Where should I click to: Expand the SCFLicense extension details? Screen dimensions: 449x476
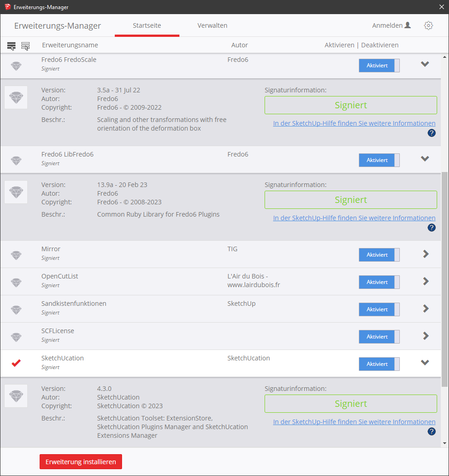426,336
